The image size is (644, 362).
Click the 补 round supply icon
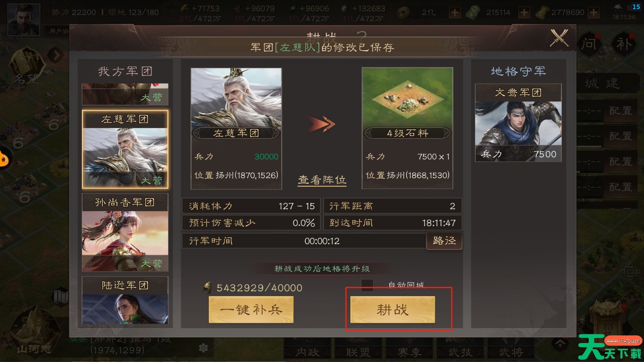(624, 44)
